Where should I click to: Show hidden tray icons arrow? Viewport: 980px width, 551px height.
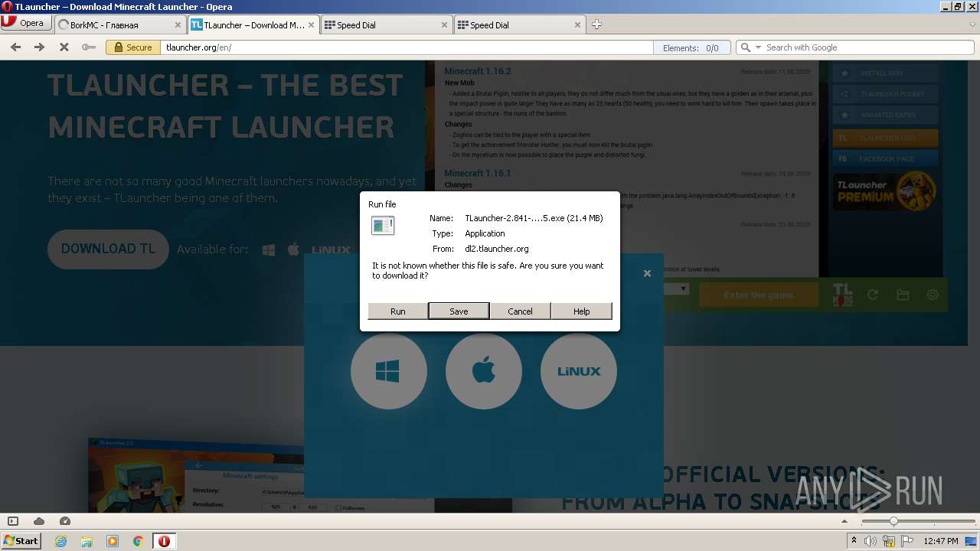pos(854,541)
